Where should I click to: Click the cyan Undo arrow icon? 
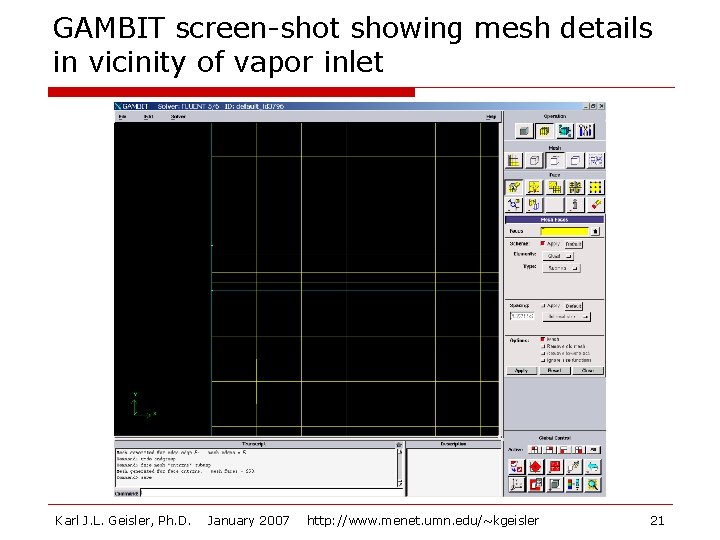tap(593, 467)
